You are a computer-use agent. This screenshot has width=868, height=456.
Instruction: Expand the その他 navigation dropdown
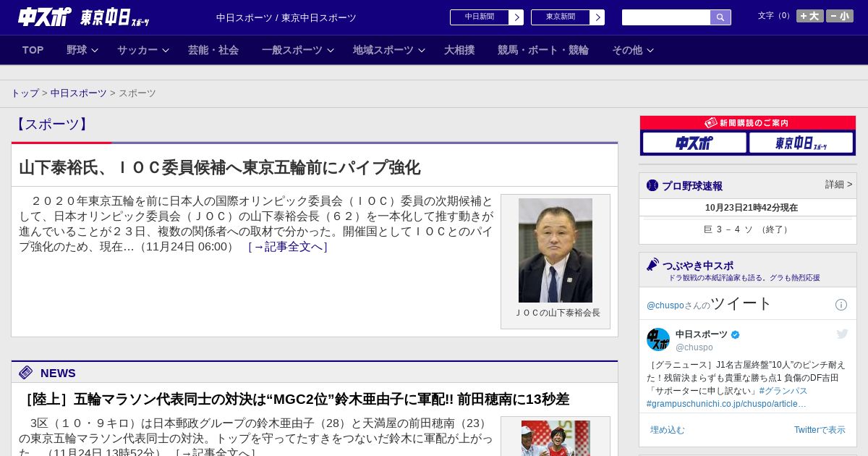coord(633,50)
